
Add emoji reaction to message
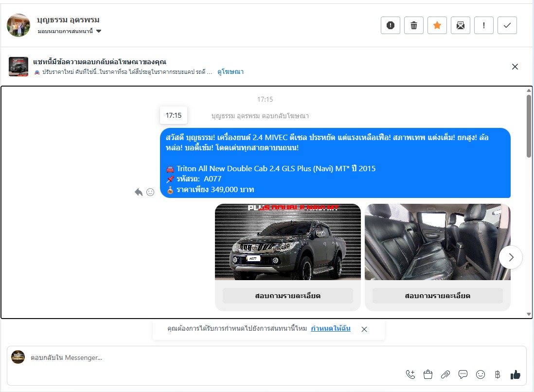tap(150, 192)
